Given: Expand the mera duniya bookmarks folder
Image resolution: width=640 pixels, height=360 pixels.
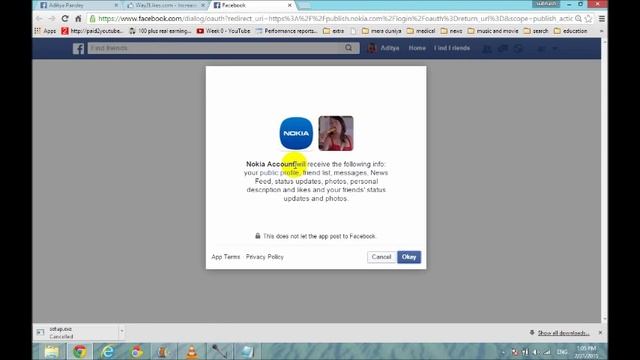Looking at the screenshot, I should point(381,31).
